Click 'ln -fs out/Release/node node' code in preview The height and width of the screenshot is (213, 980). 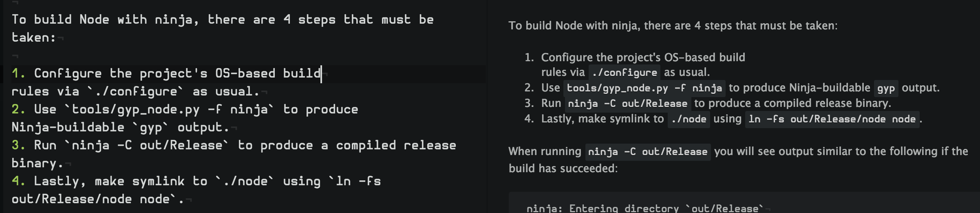point(832,119)
